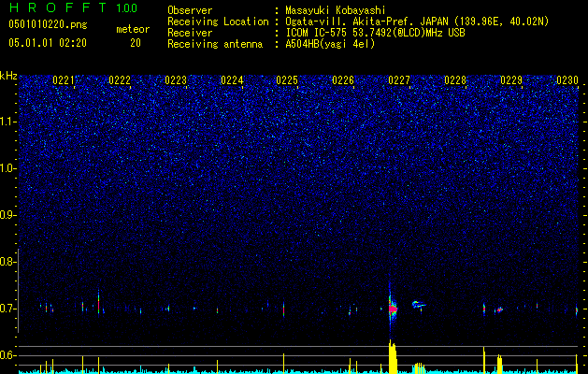Select observer name Masayuki Kobayashi
This screenshot has width=588, height=374.
pos(336,11)
